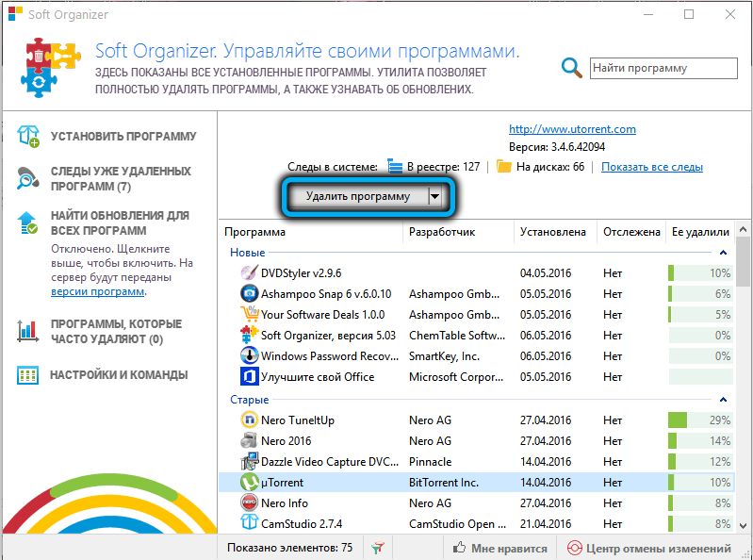
Task: Click the Показать все следы link
Action: 651,167
